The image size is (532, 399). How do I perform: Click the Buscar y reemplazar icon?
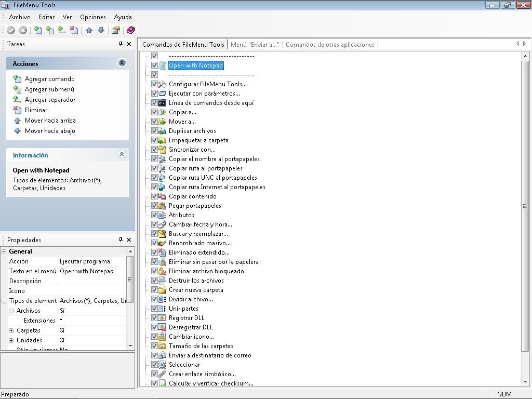pos(162,234)
